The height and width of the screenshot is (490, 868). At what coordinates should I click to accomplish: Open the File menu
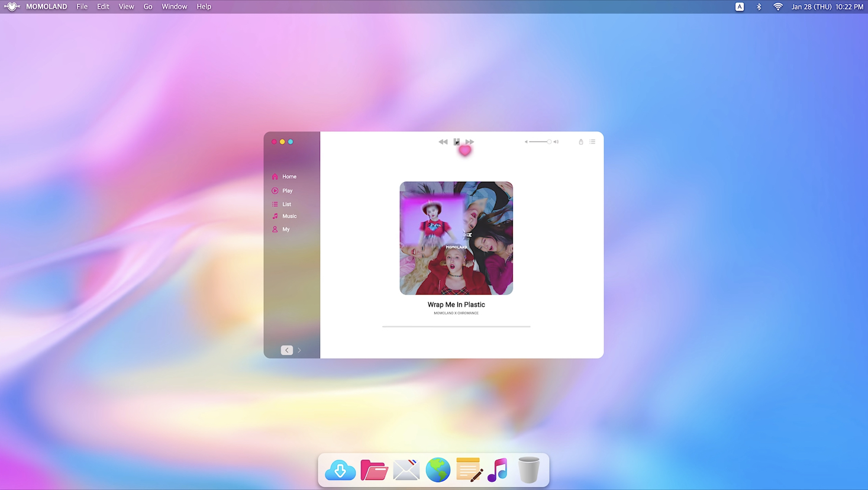(82, 7)
